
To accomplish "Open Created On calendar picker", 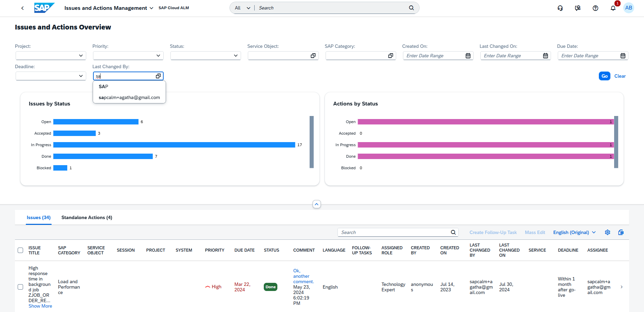I will (x=468, y=56).
